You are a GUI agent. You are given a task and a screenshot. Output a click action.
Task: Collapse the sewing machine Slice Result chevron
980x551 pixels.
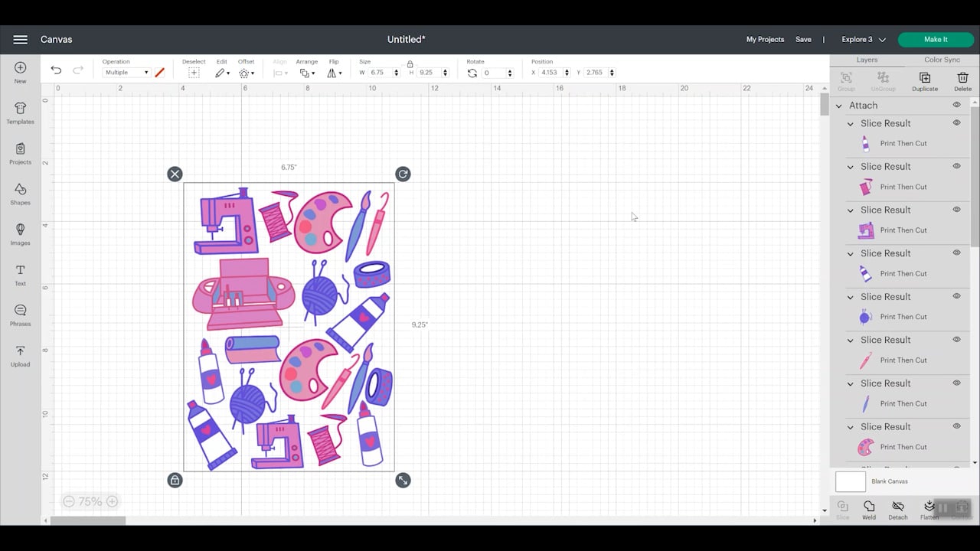coord(850,210)
